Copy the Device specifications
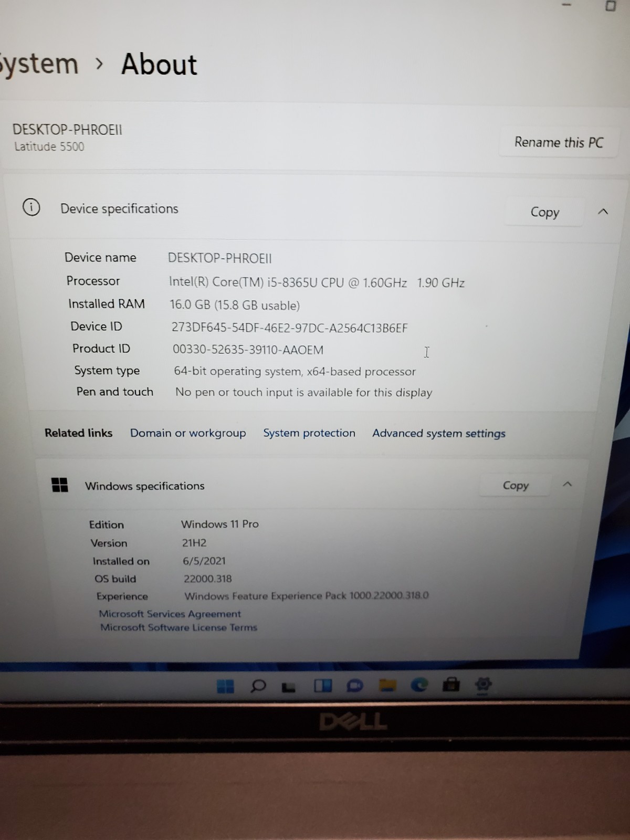Screen dimensions: 630x840 pos(544,212)
